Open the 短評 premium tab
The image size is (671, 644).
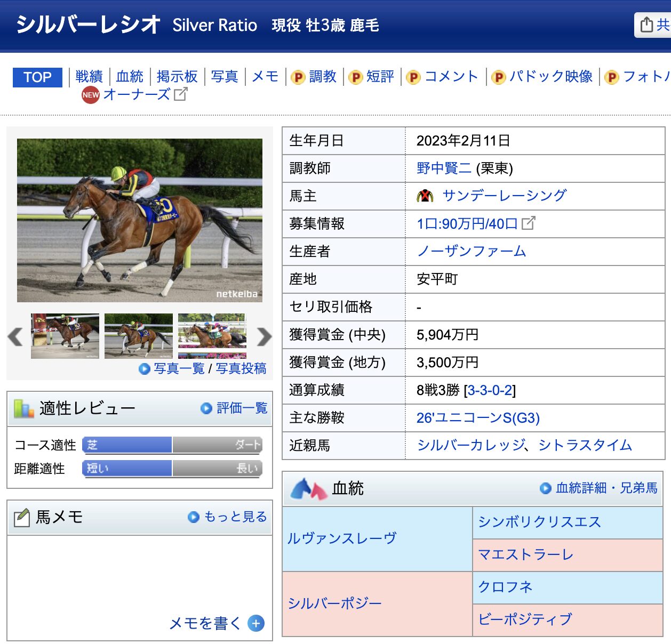pos(380,77)
